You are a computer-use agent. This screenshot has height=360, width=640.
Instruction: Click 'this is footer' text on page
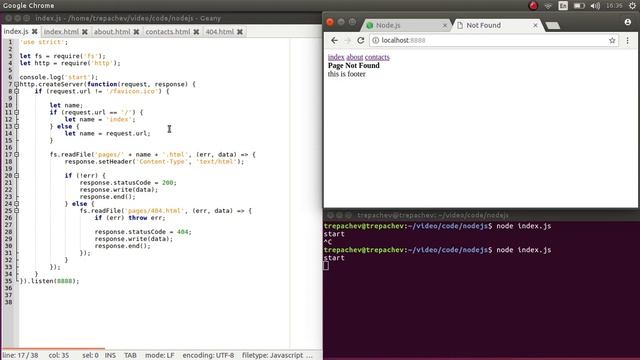[347, 74]
